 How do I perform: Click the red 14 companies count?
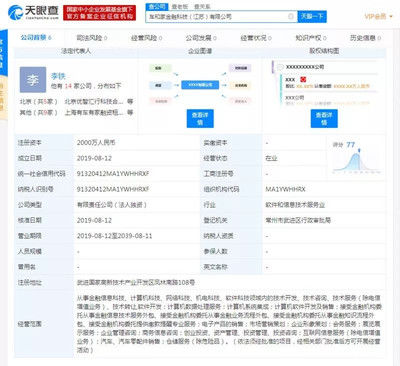click(x=68, y=86)
